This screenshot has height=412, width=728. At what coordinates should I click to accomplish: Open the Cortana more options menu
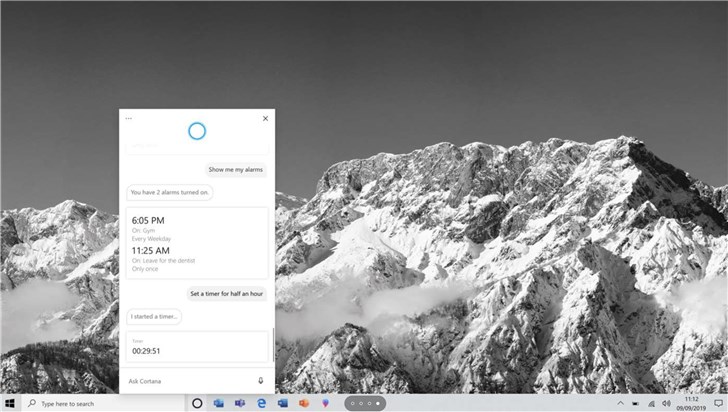click(x=129, y=118)
